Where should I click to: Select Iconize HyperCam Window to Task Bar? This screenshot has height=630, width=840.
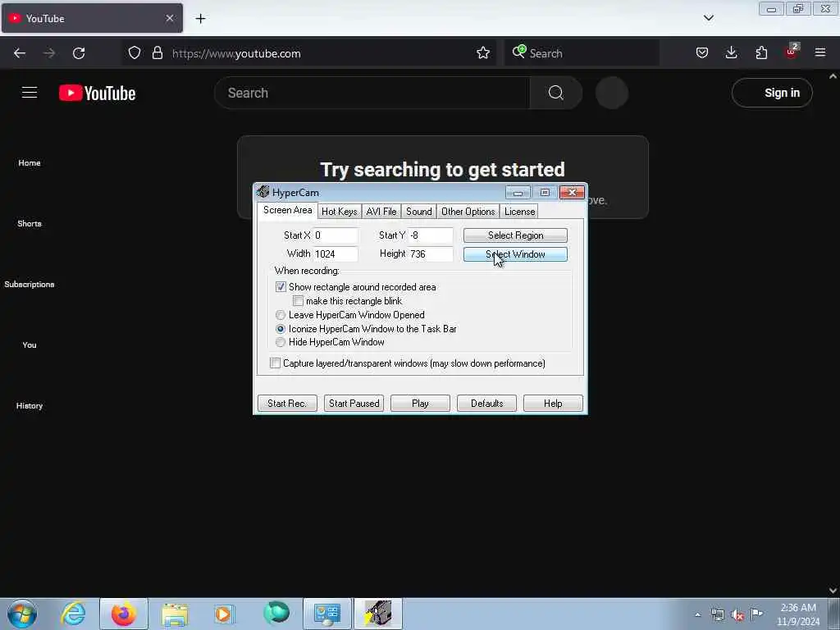[281, 329]
